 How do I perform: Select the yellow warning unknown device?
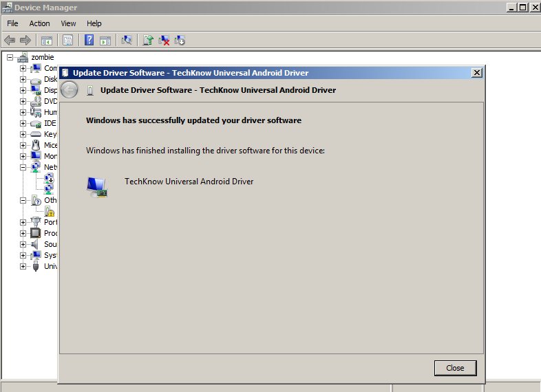tap(50, 211)
